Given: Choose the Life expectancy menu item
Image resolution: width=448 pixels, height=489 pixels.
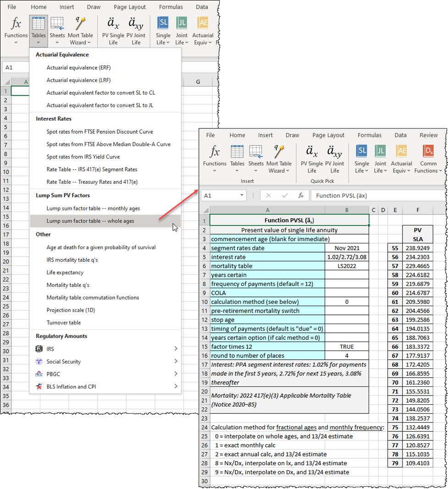Looking at the screenshot, I should (x=106, y=272).
